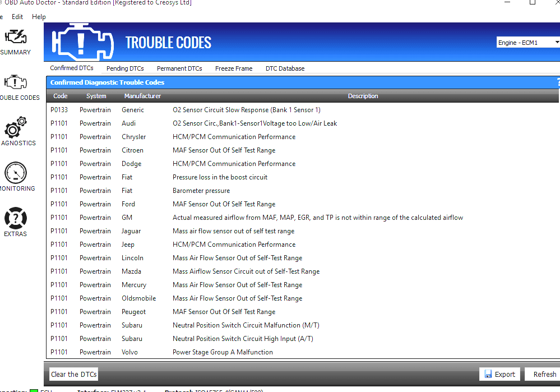The width and height of the screenshot is (560, 392).
Task: Select 'O2 Sensor Circ.,Bank1-Sensor1Voltage too Low/Air Leak'
Action: pyautogui.click(x=254, y=123)
